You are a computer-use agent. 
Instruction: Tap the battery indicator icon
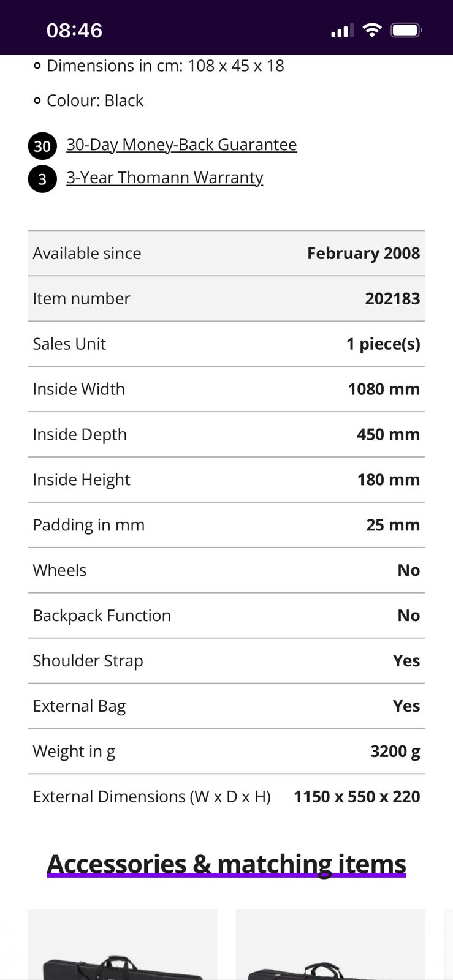406,30
